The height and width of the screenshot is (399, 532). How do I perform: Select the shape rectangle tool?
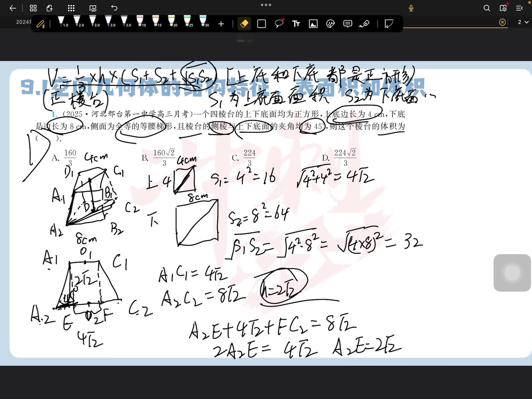tap(262, 24)
